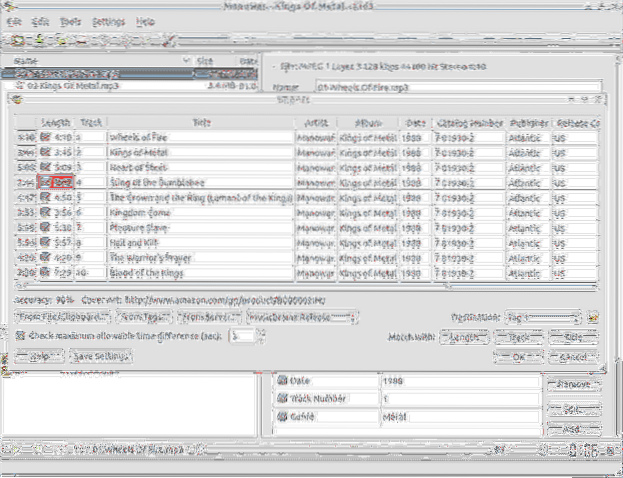Click the title cell Hail and Kill

coord(201,242)
